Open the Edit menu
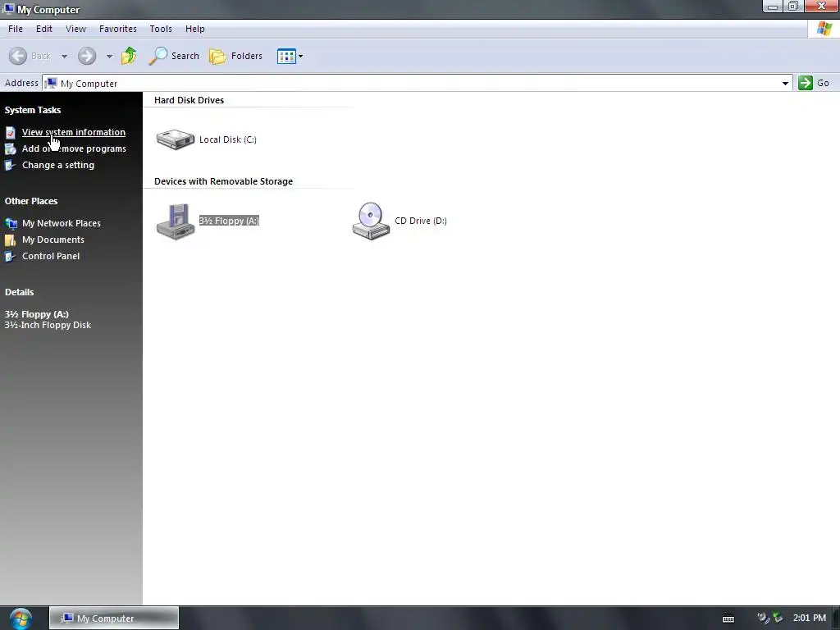Image resolution: width=840 pixels, height=630 pixels. click(44, 29)
